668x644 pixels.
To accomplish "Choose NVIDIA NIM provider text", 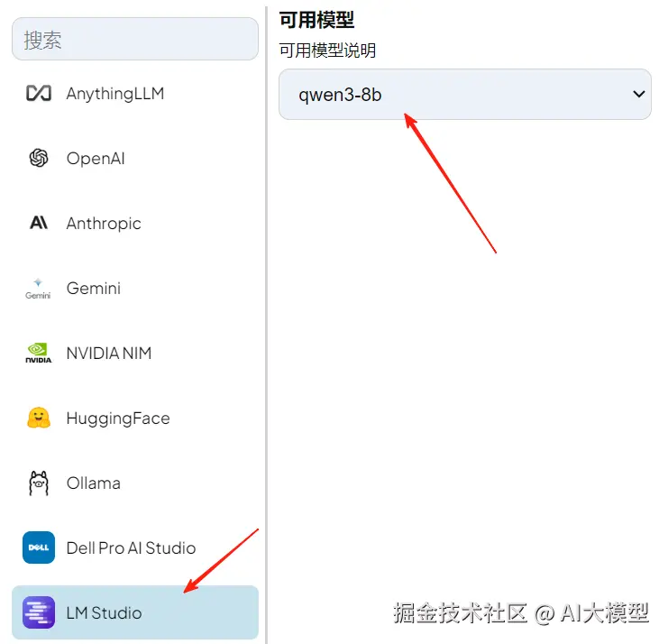I will point(109,353).
